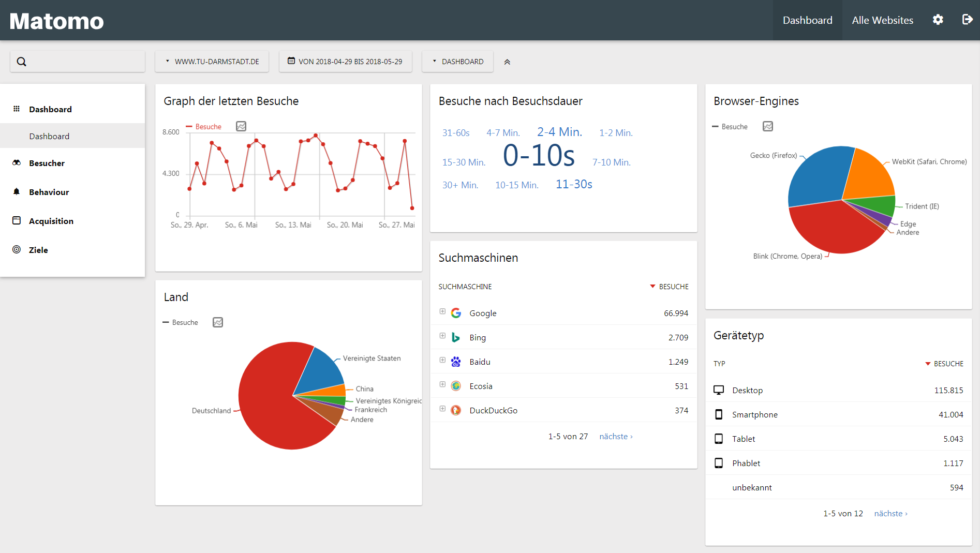
Task: Click the Google visits value 66.994
Action: [x=676, y=313]
